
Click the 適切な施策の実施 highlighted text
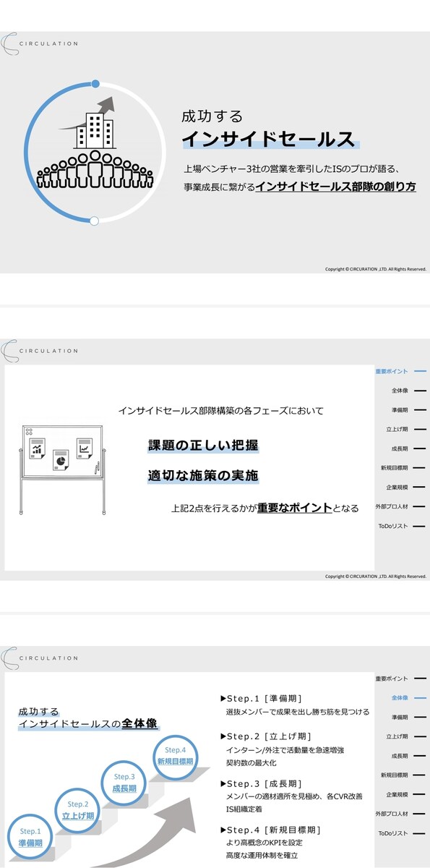pos(203,476)
